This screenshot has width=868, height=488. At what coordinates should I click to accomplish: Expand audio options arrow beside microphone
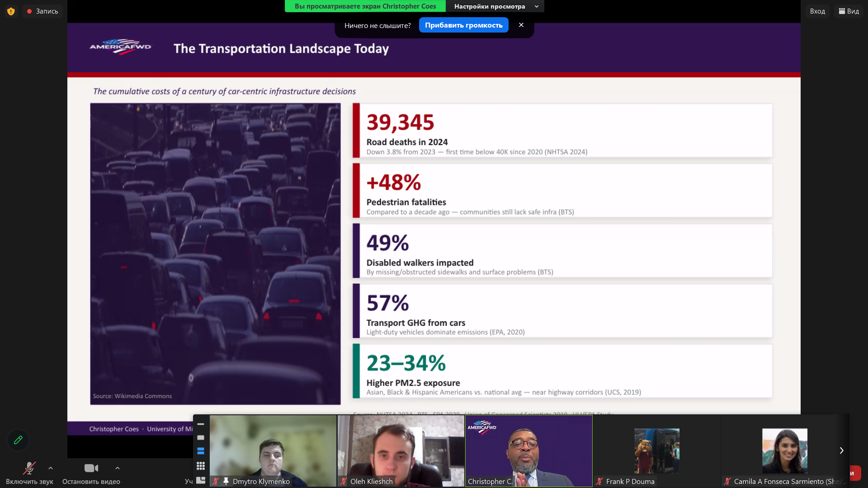(x=51, y=468)
